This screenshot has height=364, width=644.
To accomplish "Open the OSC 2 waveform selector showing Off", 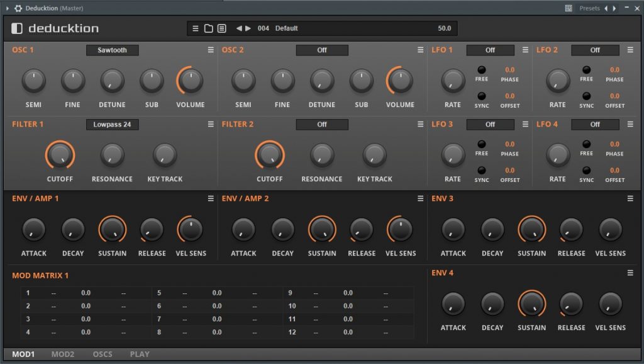I will click(x=322, y=50).
